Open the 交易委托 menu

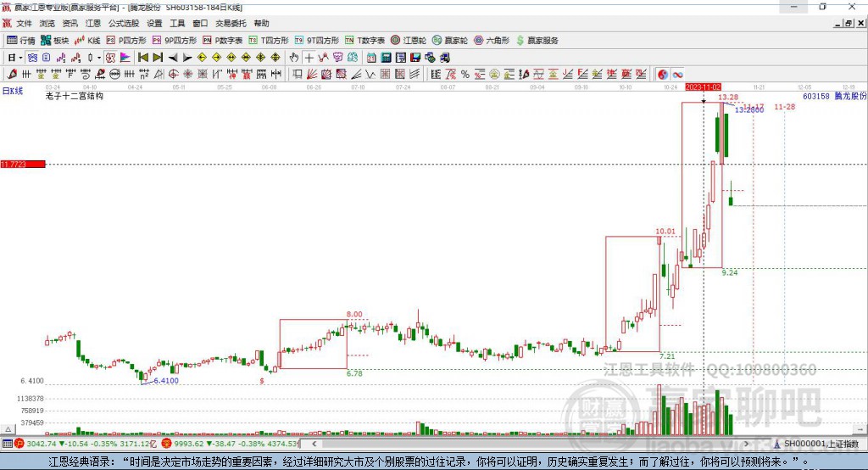[x=231, y=23]
